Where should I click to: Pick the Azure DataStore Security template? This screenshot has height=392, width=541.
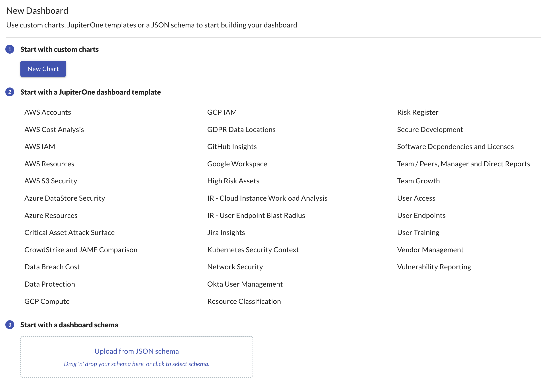click(64, 198)
